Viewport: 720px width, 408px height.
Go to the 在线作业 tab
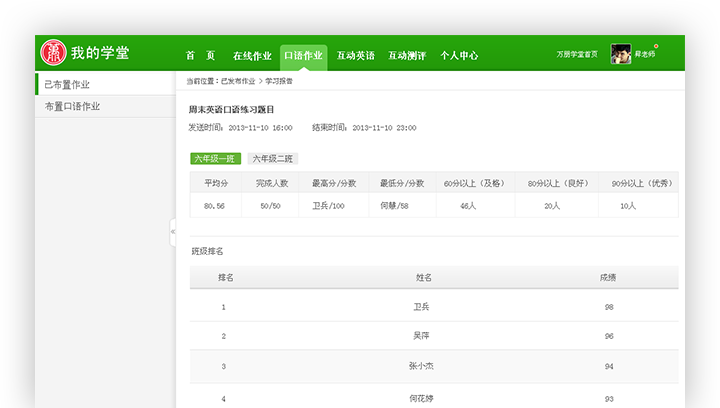[x=252, y=56]
